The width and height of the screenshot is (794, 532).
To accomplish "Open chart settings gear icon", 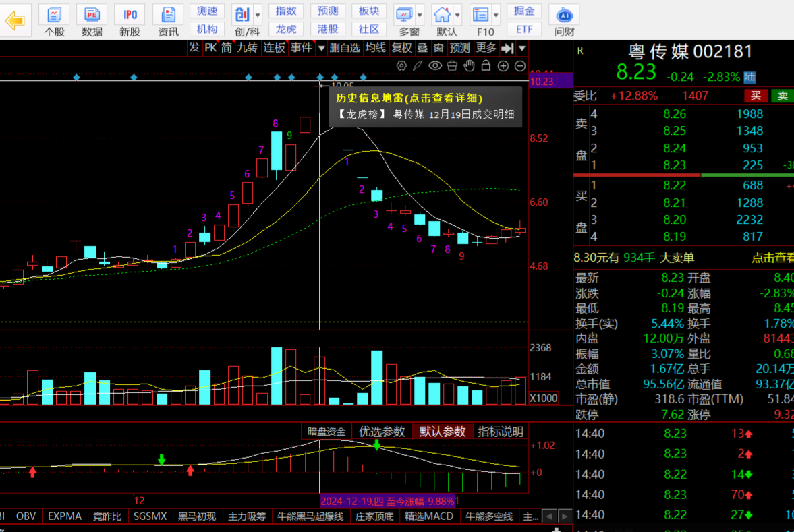I will 401,66.
